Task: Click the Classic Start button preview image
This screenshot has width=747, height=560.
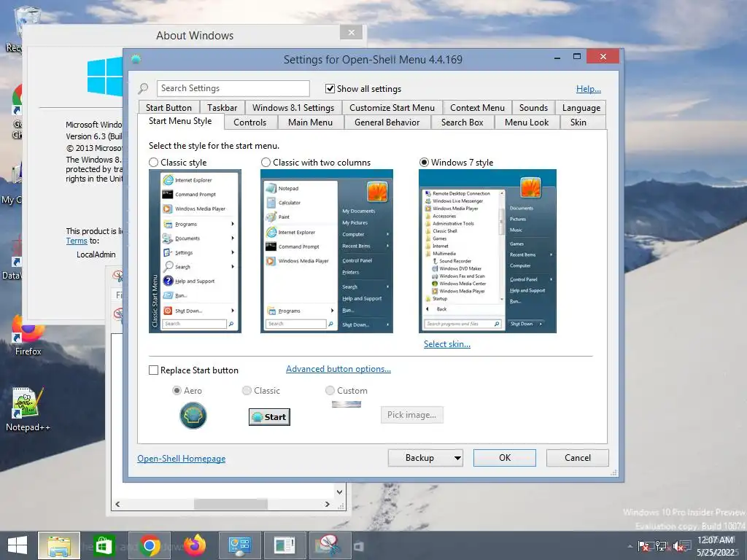Action: pyautogui.click(x=269, y=416)
